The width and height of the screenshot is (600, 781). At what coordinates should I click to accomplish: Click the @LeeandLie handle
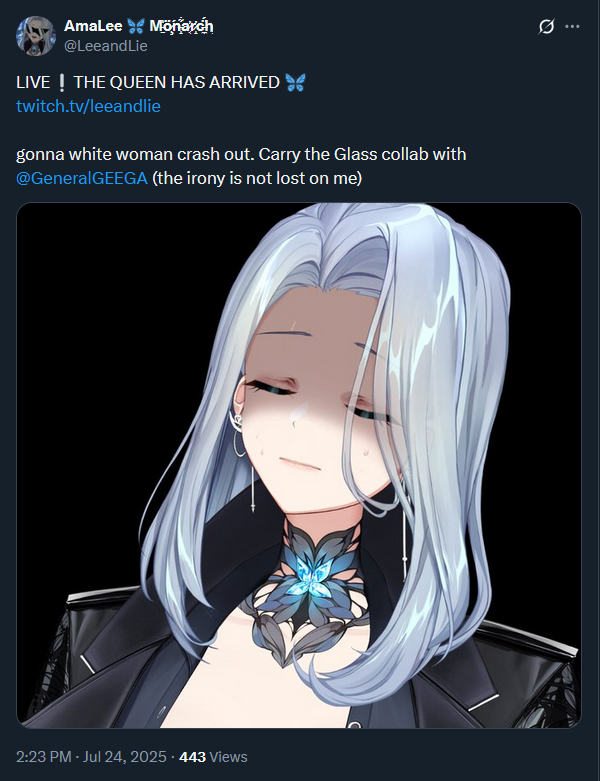coord(106,46)
